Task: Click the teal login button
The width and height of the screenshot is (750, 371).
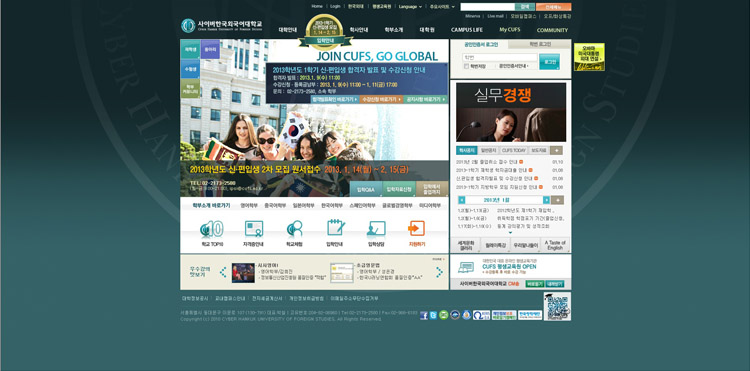Action: click(x=550, y=62)
